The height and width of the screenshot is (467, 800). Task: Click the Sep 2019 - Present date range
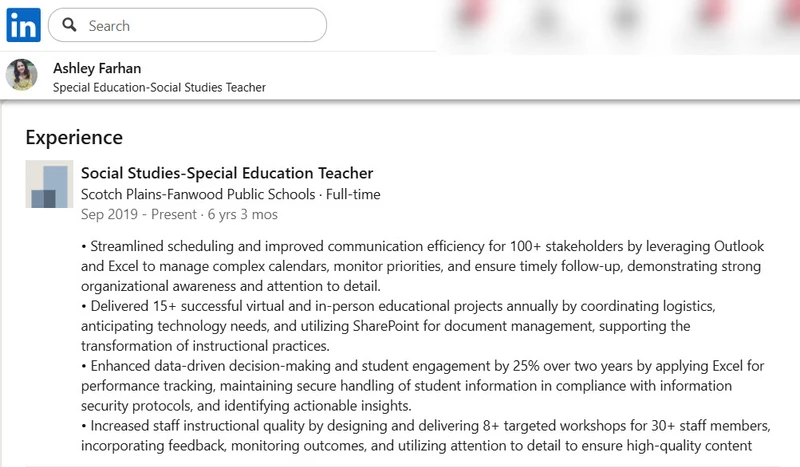click(x=138, y=214)
